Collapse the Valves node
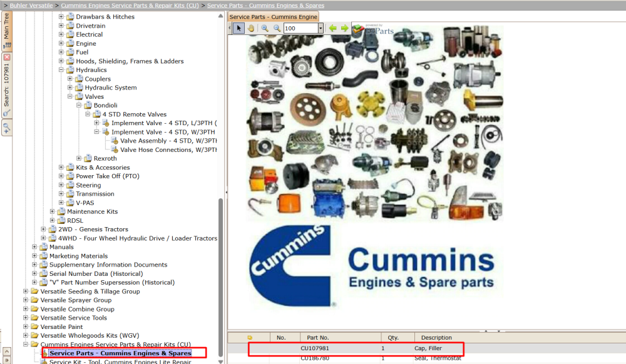Viewport: 626px width, 364px height. click(x=70, y=96)
